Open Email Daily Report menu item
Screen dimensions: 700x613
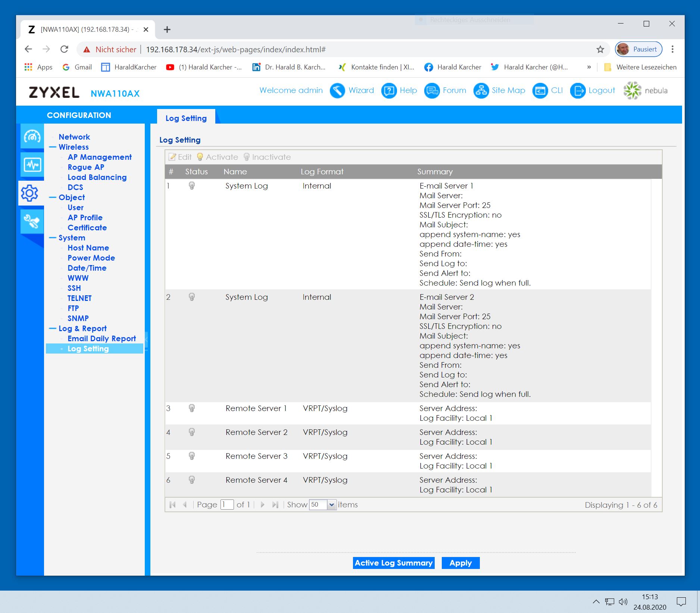point(101,339)
